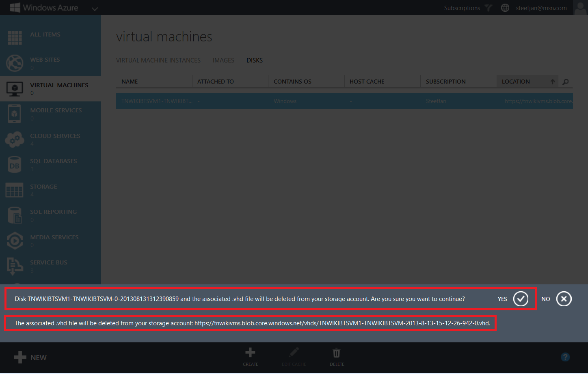Click the Storage table icon
588x374 pixels.
pos(15,190)
